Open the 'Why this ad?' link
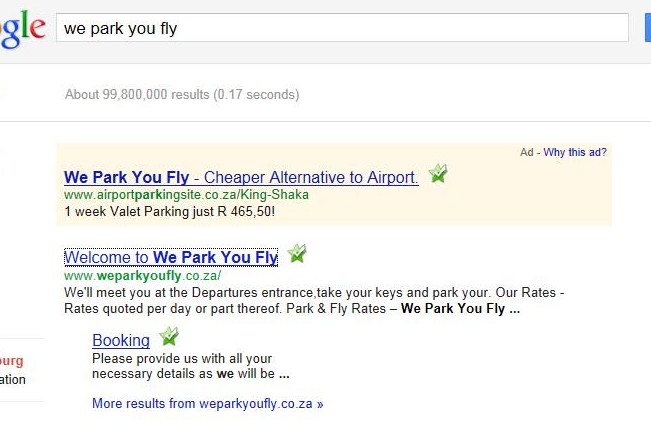651x427 pixels. 575,153
